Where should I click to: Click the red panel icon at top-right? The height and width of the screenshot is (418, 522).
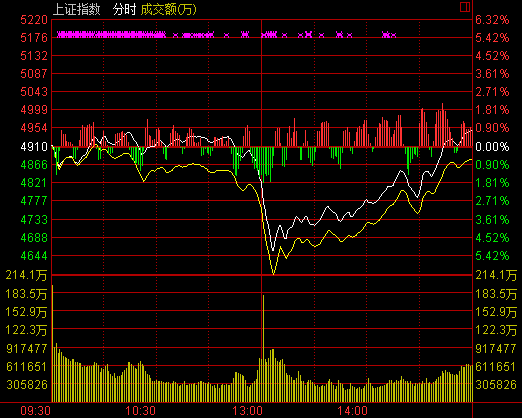coord(465,7)
